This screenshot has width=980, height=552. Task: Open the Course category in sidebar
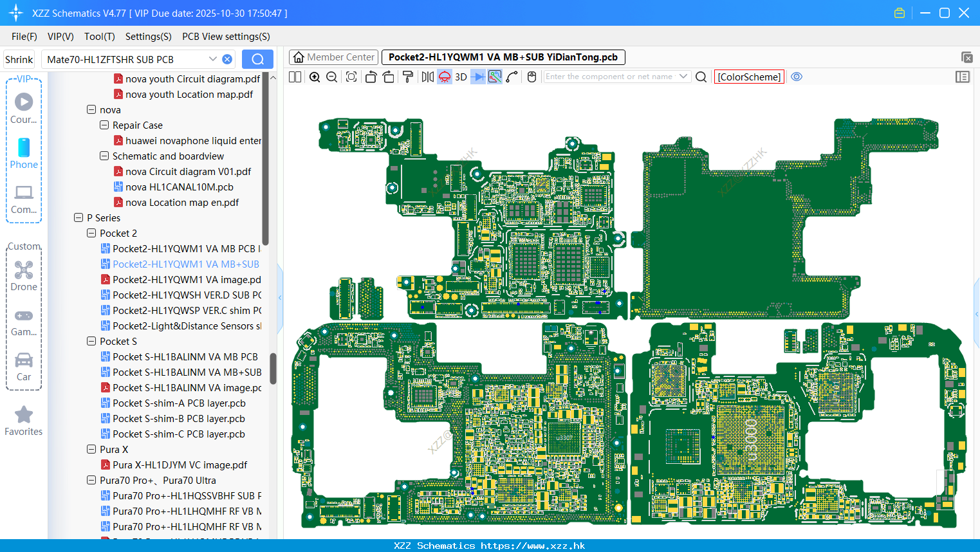coord(24,108)
